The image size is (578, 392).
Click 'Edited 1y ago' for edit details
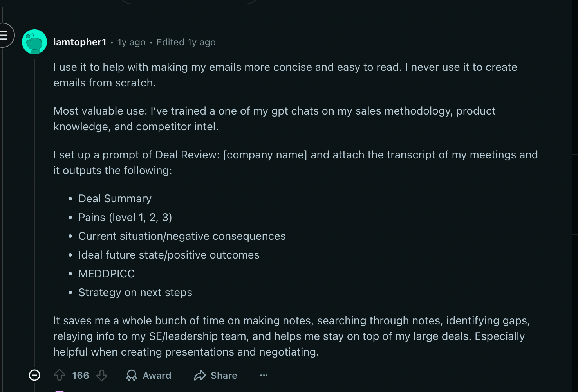pyautogui.click(x=186, y=42)
